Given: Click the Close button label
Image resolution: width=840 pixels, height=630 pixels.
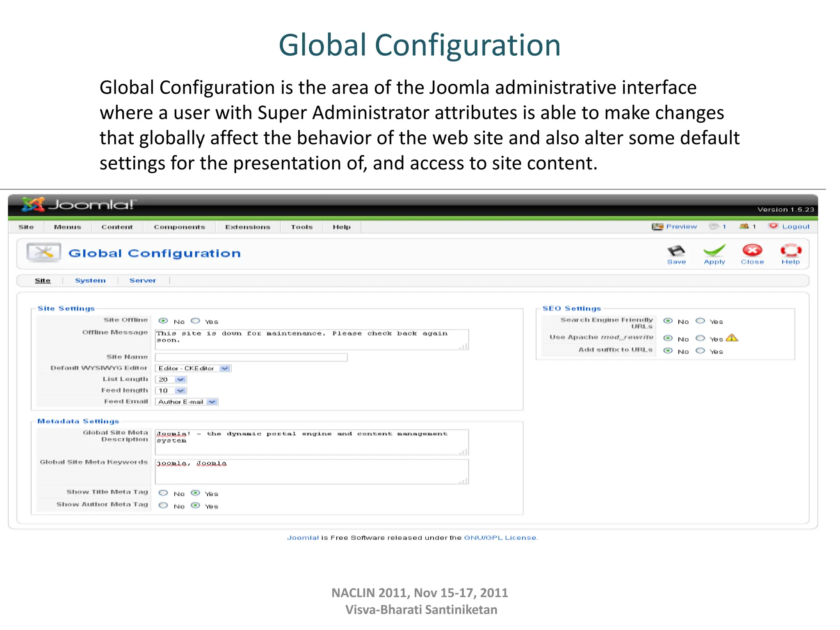Looking at the screenshot, I should pos(752,262).
